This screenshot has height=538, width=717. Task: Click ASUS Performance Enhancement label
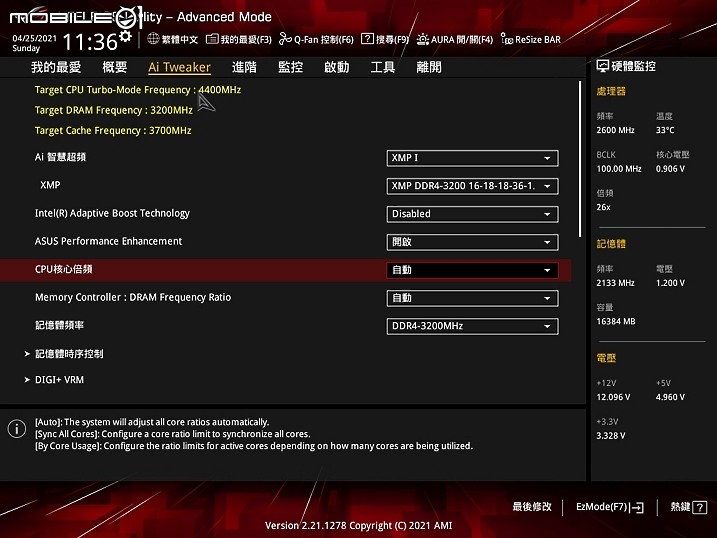tap(108, 241)
